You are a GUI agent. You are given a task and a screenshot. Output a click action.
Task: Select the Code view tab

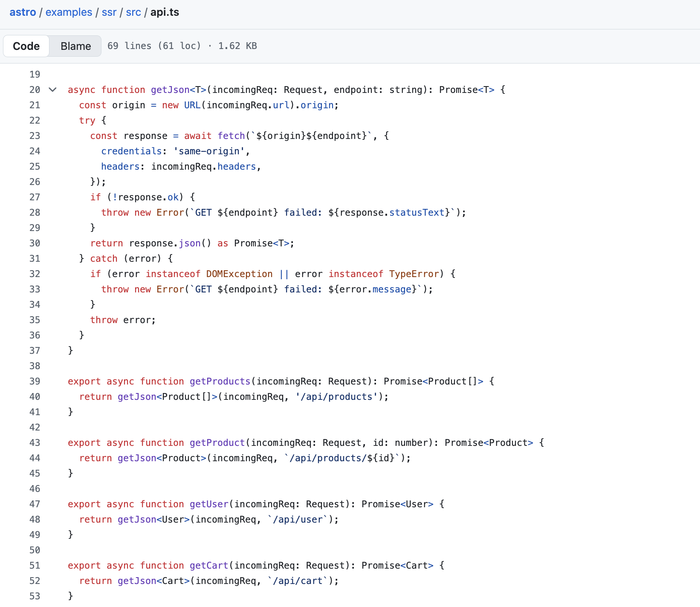(x=26, y=46)
